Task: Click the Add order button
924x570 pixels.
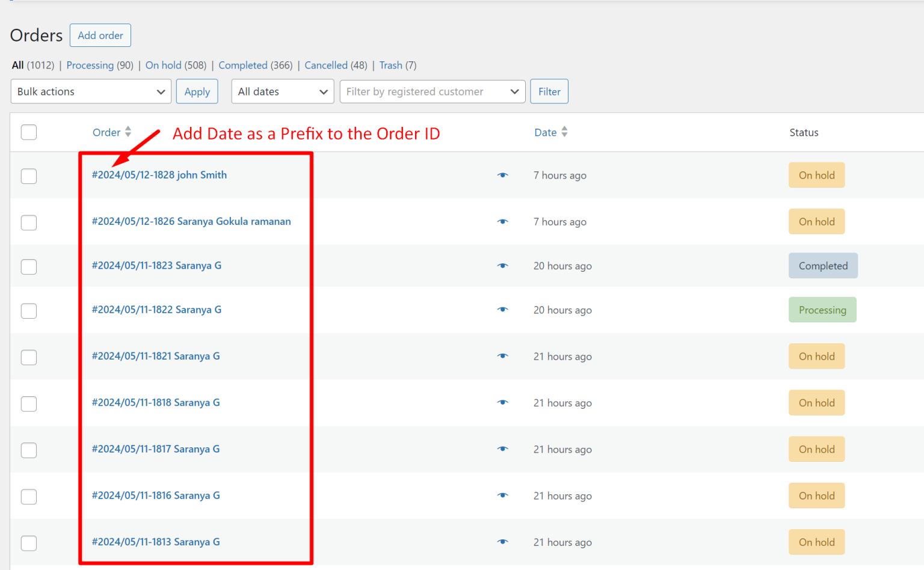Action: (x=100, y=35)
